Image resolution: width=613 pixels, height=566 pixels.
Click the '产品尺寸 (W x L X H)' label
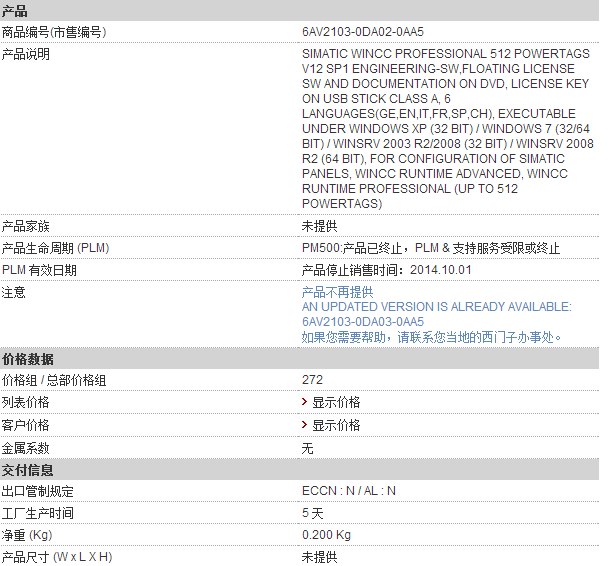(x=57, y=557)
